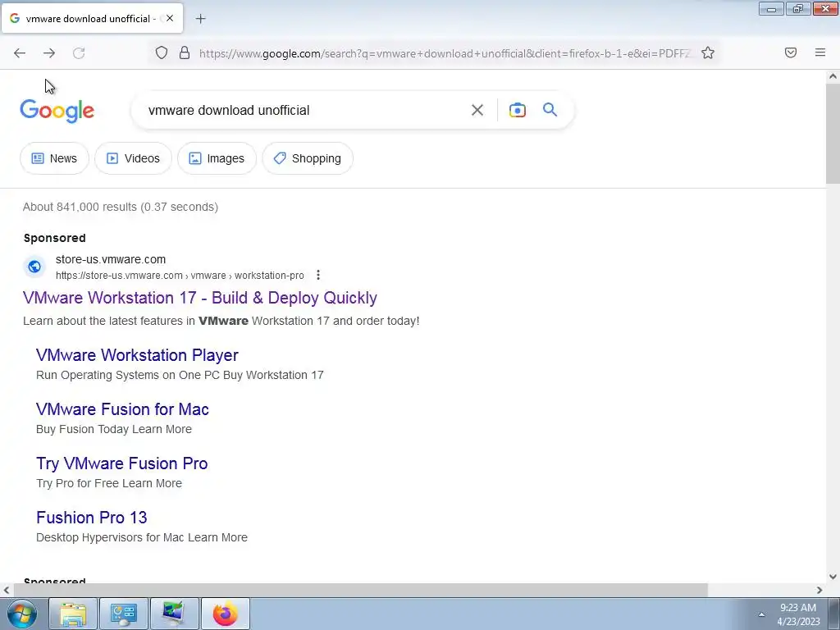Click horizontal scrollbar left arrow
This screenshot has height=630, width=840.
point(6,590)
